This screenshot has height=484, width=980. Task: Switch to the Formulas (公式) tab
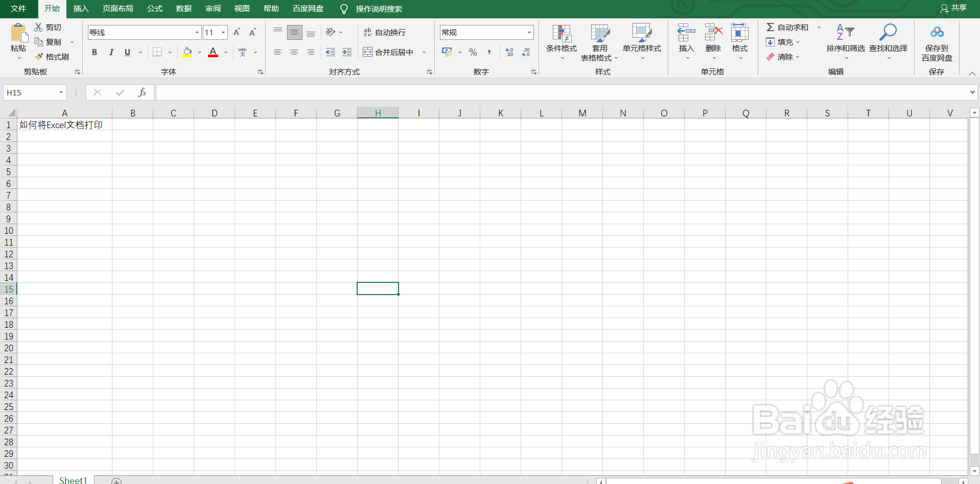click(154, 9)
